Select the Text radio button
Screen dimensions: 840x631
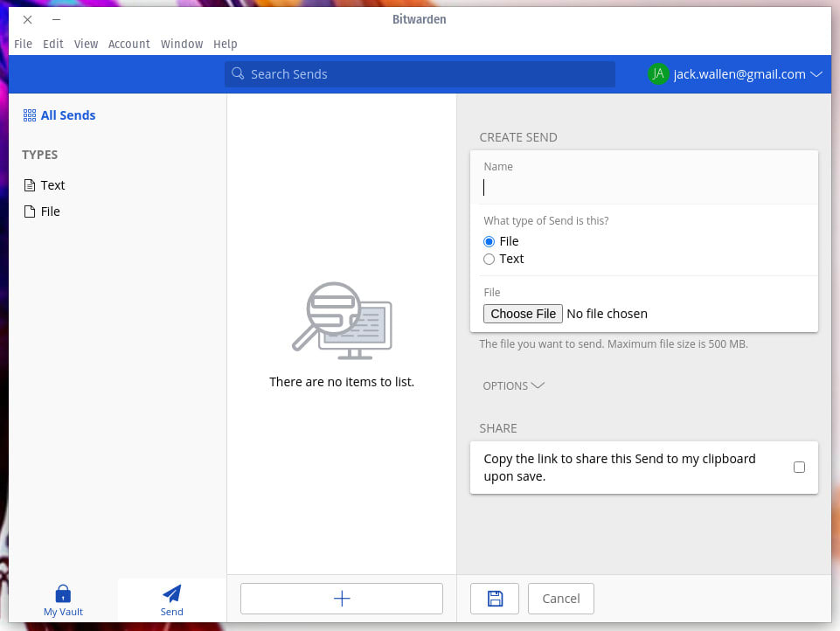pos(489,259)
